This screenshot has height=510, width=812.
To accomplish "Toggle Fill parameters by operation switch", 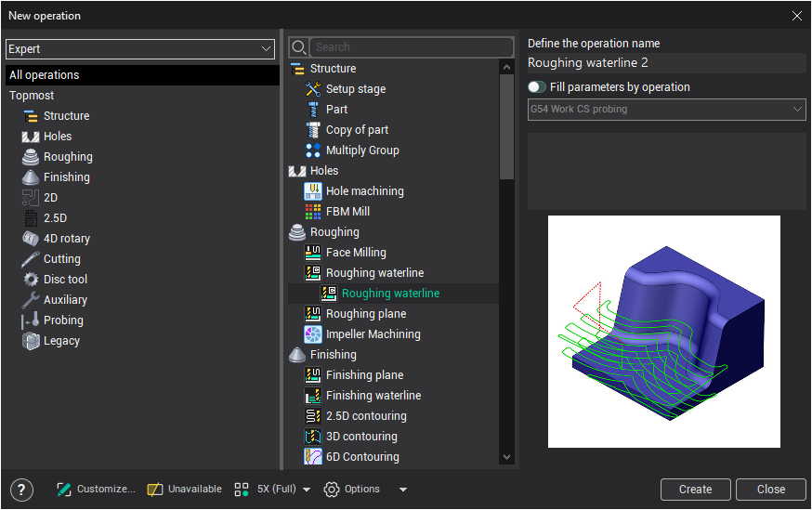I will point(537,87).
